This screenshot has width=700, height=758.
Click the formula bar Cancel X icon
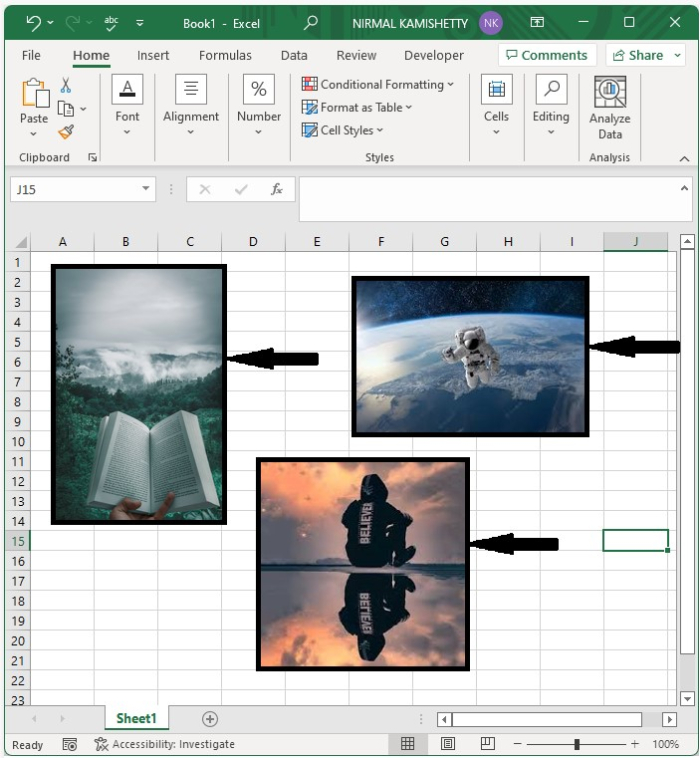coord(205,189)
